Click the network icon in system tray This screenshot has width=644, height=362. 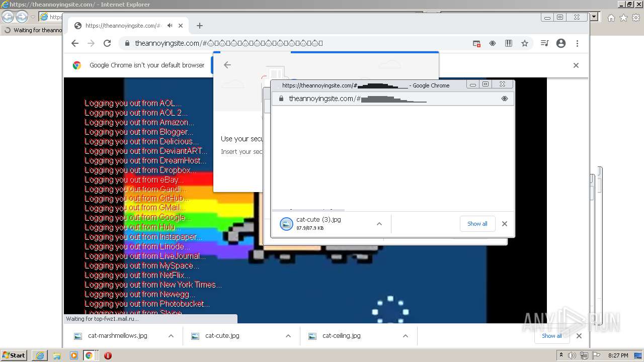(584, 355)
